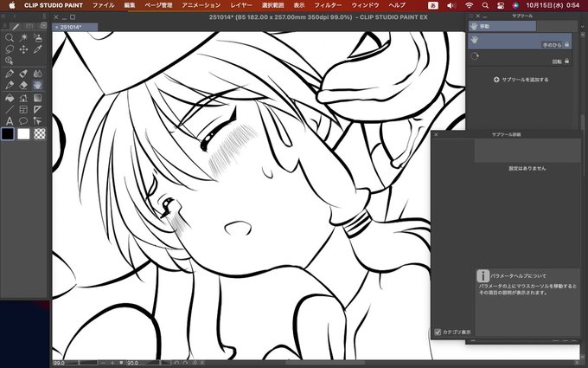
Task: Select the Frame border tool
Action: [23, 110]
